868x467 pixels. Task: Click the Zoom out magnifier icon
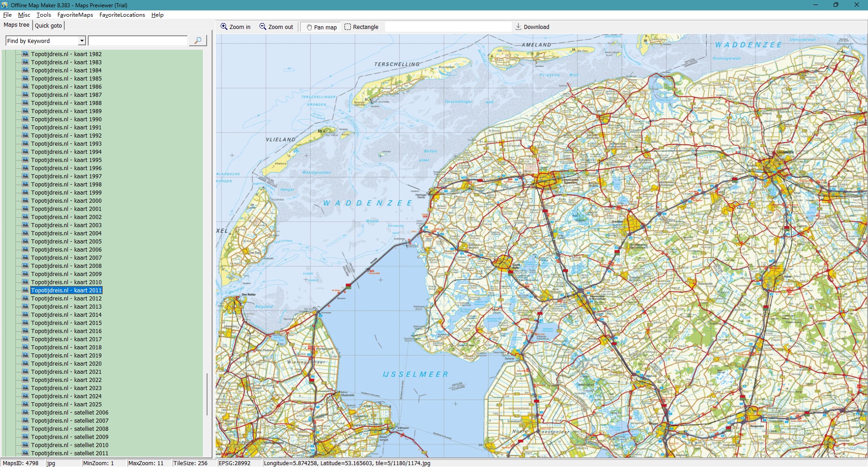(x=263, y=27)
